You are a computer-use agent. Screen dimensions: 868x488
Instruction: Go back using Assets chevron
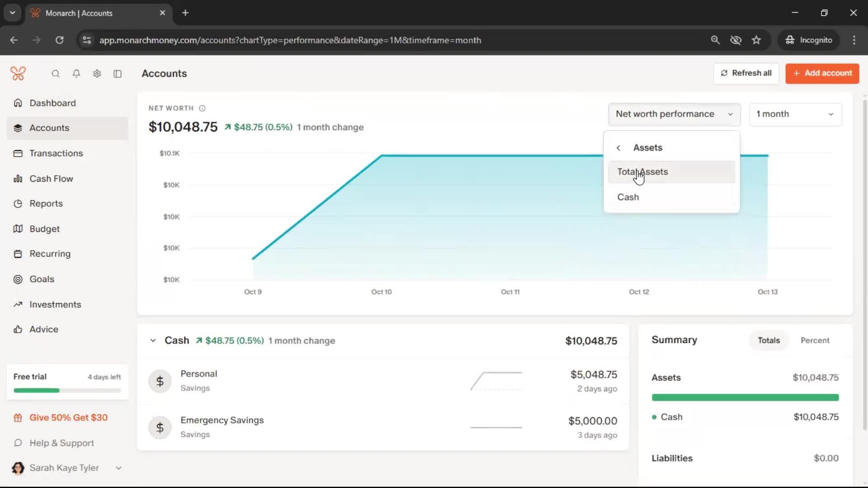click(618, 148)
